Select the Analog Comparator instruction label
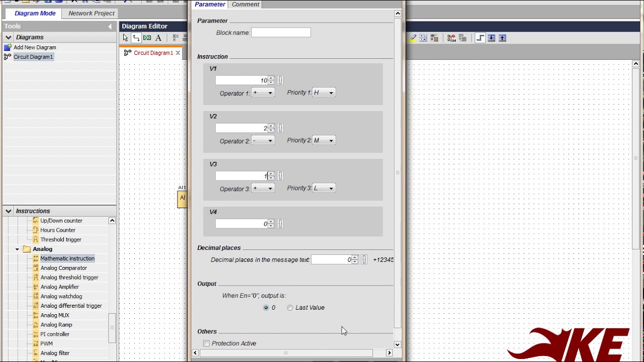Image resolution: width=644 pixels, height=362 pixels. [x=64, y=268]
